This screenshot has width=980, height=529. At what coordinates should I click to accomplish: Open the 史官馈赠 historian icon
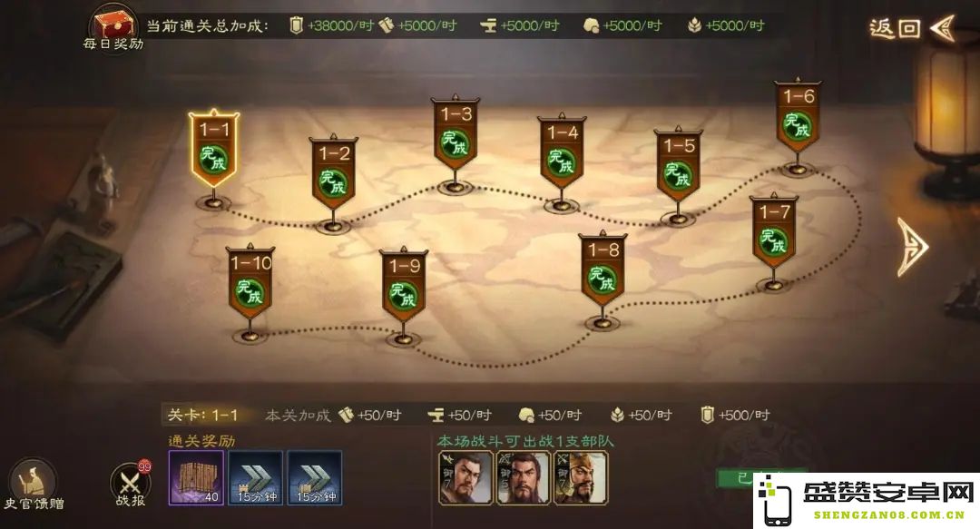34,485
